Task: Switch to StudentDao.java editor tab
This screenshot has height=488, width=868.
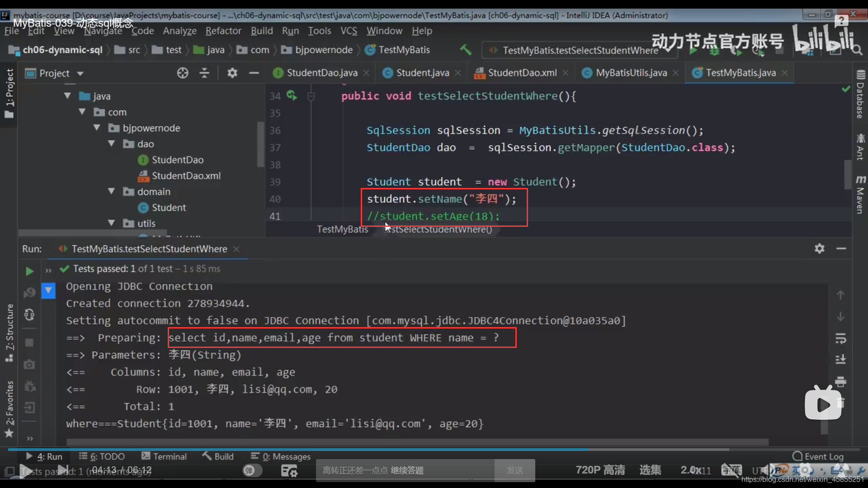Action: click(322, 73)
